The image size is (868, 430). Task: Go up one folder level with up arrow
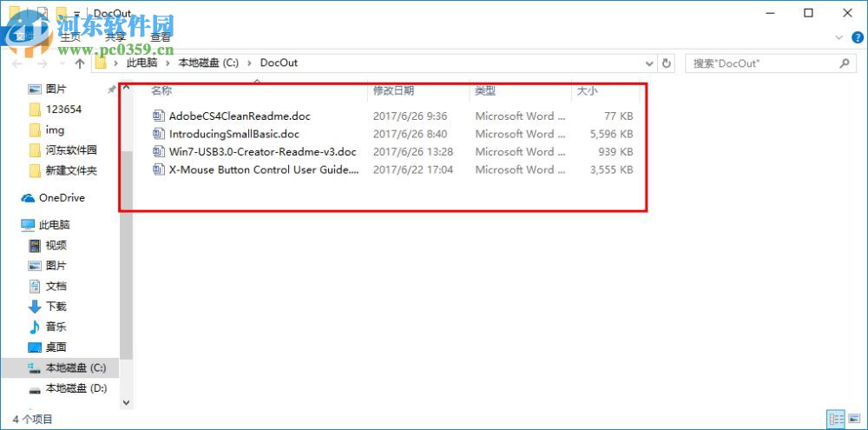pos(79,63)
